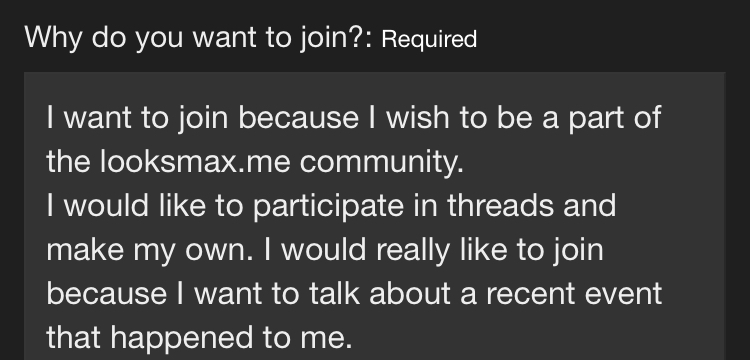This screenshot has height=360, width=750.
Task: Click the phrase 'recent event' in the answer
Action: 574,294
